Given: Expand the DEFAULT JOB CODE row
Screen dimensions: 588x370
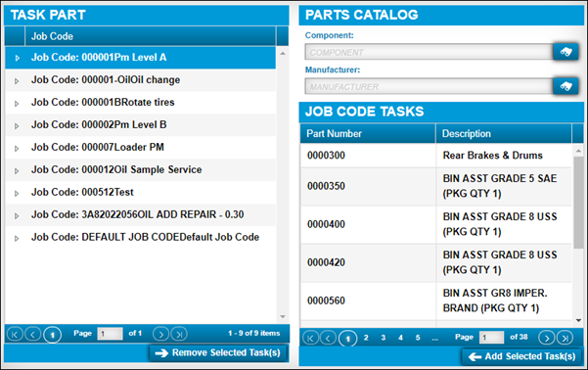Looking at the screenshot, I should (x=17, y=239).
